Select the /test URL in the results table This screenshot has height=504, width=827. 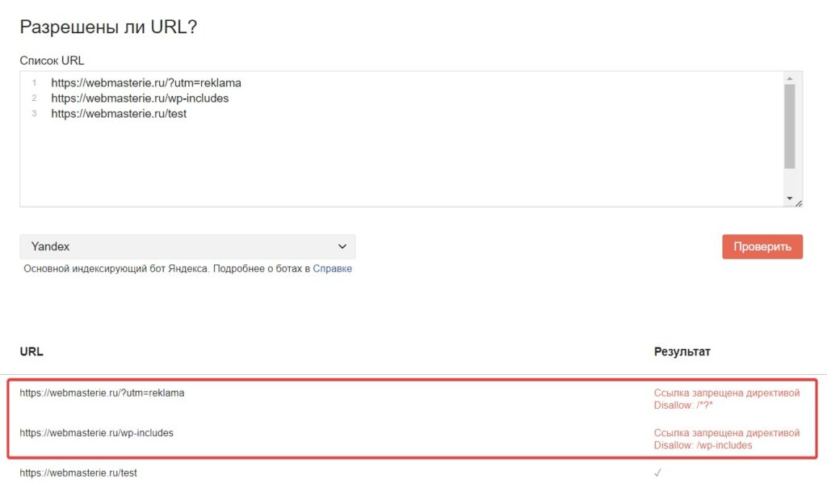pyautogui.click(x=78, y=473)
